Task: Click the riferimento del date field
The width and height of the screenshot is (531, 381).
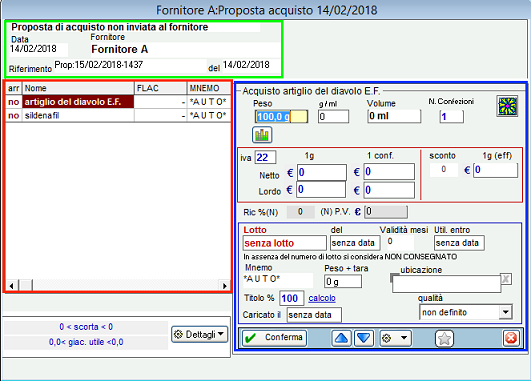Action: click(x=251, y=65)
